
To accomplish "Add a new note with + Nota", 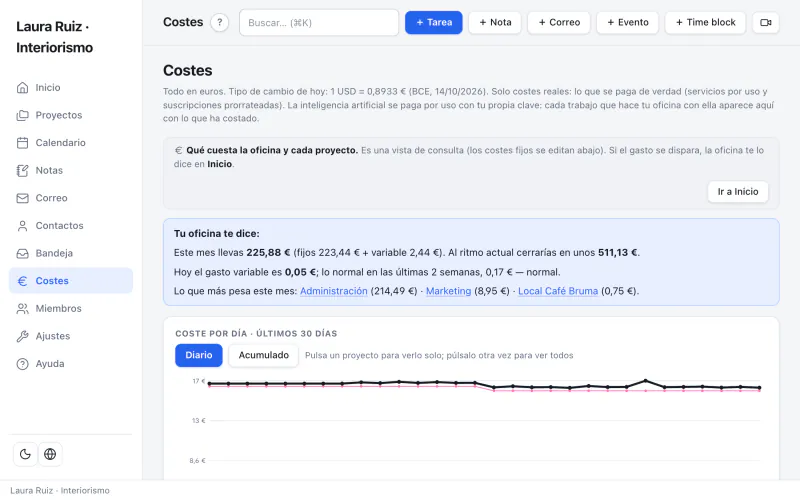I will pyautogui.click(x=495, y=22).
